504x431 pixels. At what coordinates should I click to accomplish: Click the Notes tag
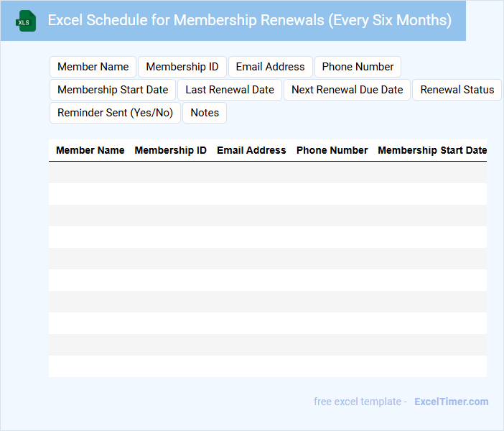coord(205,113)
